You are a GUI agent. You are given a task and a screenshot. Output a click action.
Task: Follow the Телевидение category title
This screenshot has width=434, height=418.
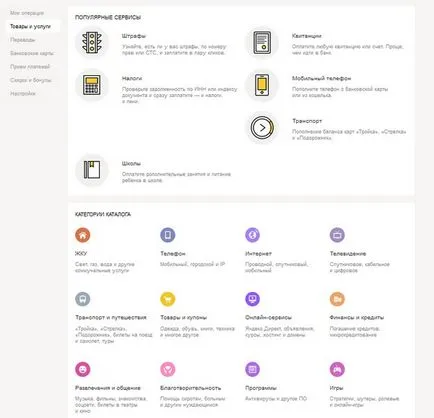click(348, 254)
